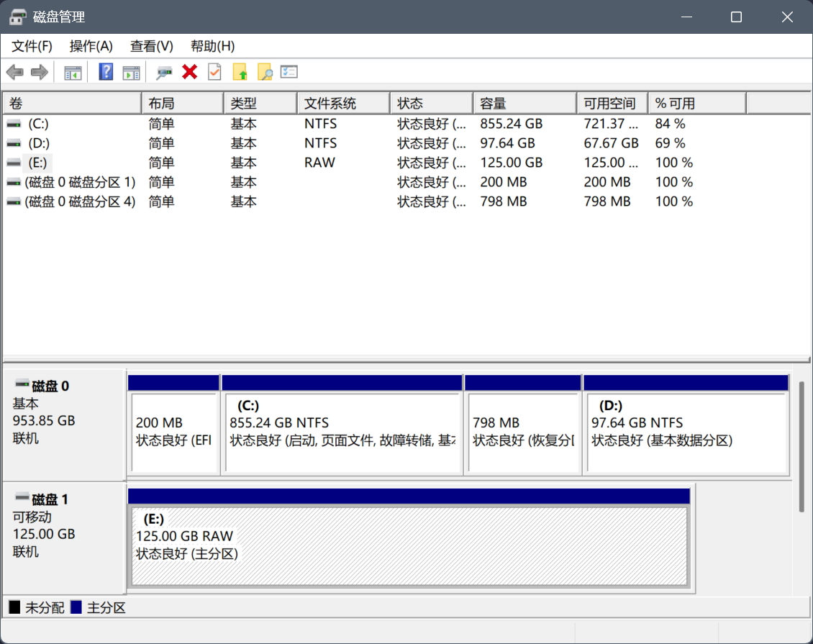This screenshot has width=813, height=644.
Task: Click the red X delete icon in toolbar
Action: coord(190,72)
